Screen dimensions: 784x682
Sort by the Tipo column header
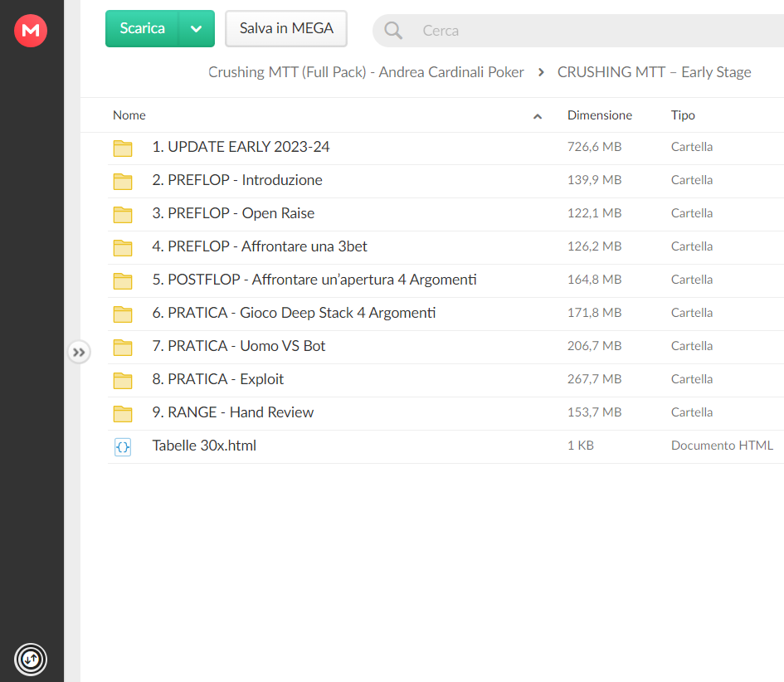[683, 115]
